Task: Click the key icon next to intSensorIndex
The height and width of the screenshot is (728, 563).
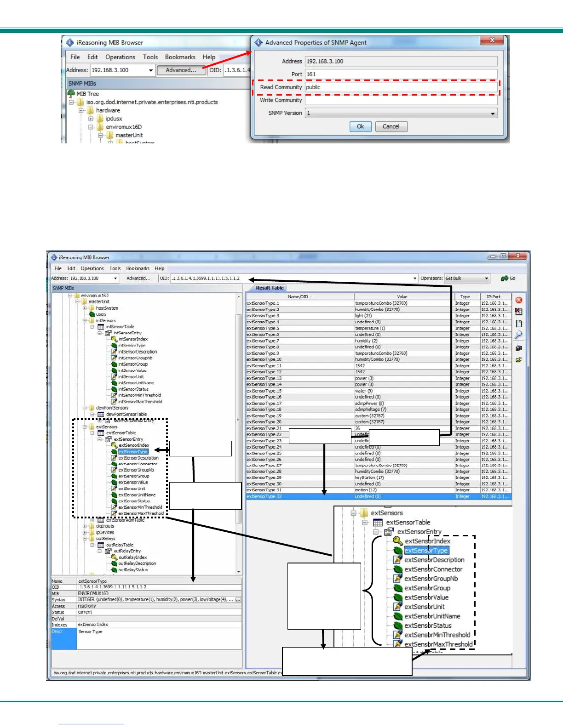Action: pyautogui.click(x=115, y=339)
